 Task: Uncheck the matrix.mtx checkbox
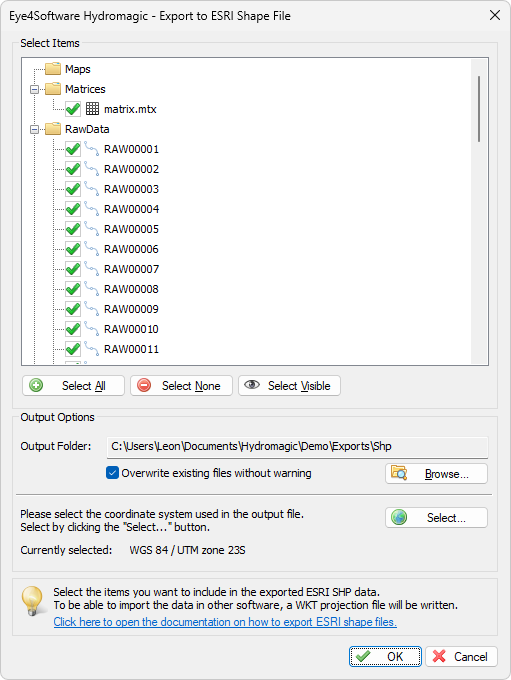click(x=73, y=109)
